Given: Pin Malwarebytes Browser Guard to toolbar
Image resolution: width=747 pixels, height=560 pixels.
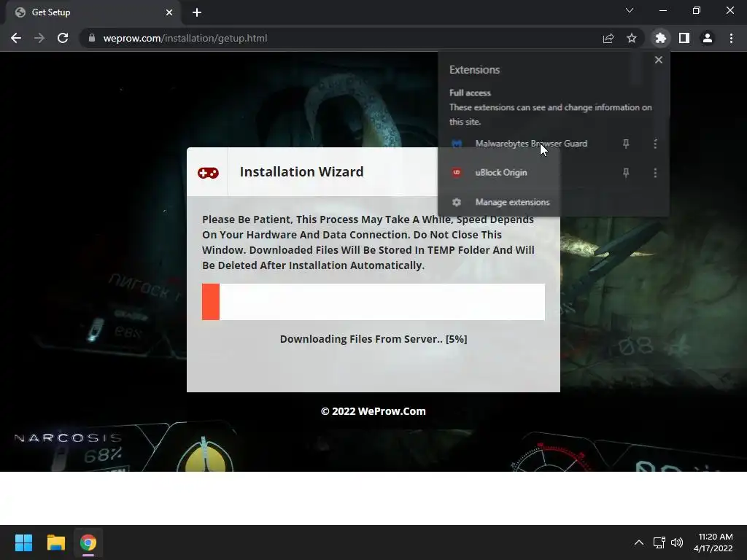Looking at the screenshot, I should (x=626, y=144).
